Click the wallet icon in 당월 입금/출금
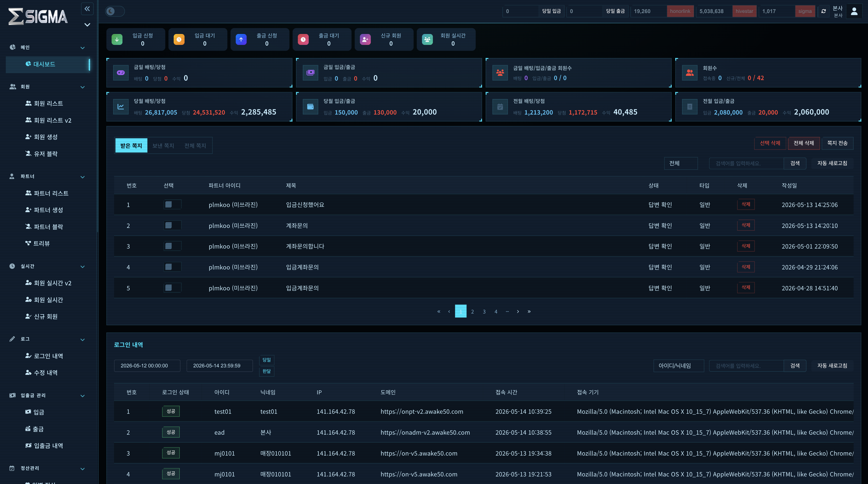This screenshot has height=484, width=868. point(310,107)
